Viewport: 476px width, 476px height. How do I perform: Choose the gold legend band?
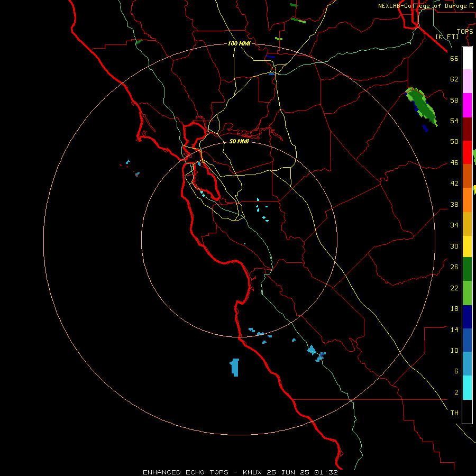click(467, 224)
